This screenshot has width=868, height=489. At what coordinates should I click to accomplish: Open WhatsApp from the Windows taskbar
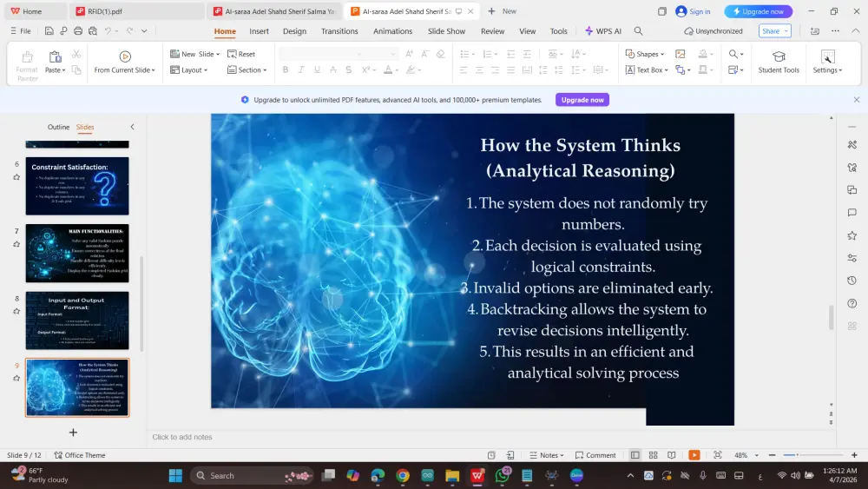coord(503,475)
